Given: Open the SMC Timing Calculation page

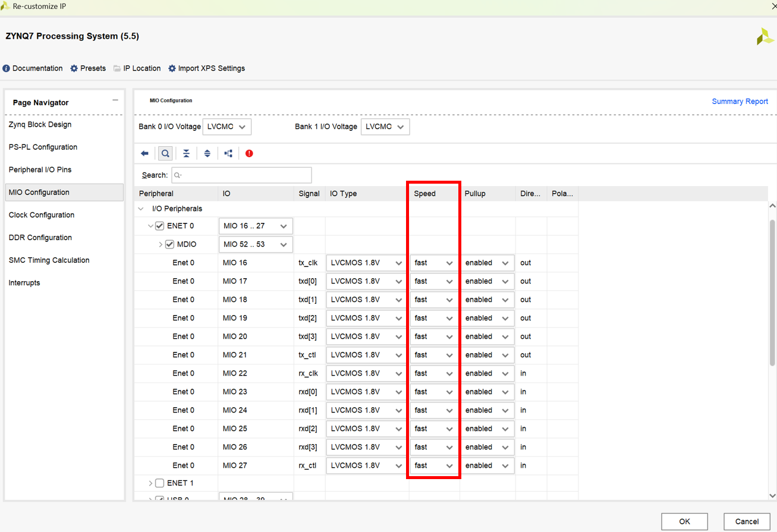Looking at the screenshot, I should 64,260.
